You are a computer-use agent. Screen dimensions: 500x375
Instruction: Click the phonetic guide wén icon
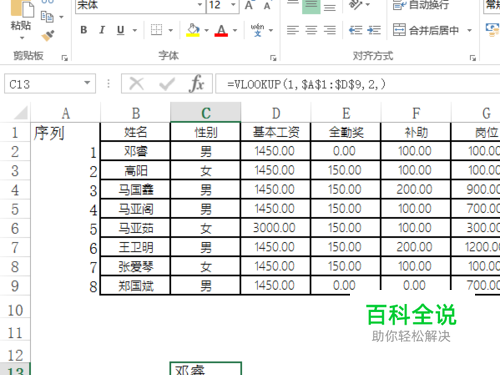[257, 30]
